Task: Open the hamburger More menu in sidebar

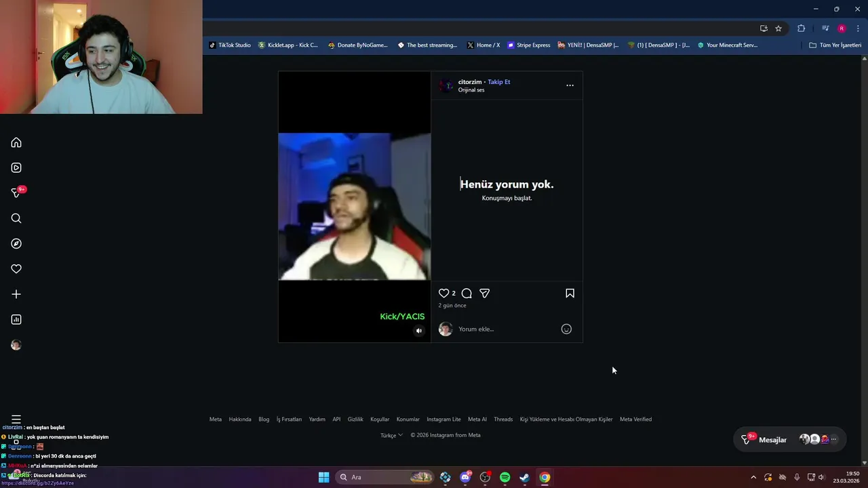Action: pos(16,420)
